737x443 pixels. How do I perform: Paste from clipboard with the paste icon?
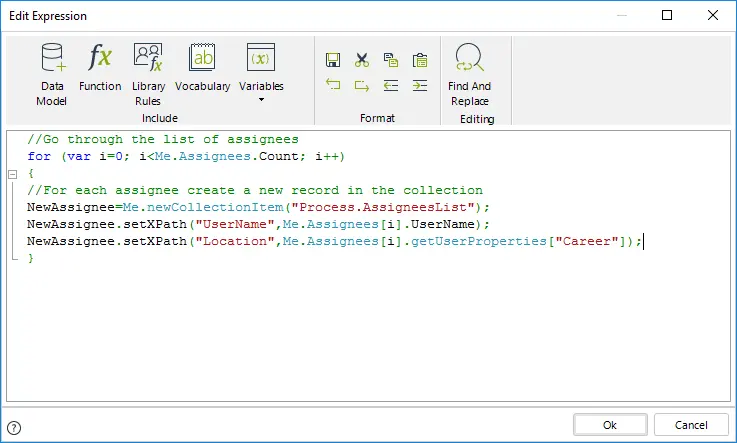pos(420,60)
